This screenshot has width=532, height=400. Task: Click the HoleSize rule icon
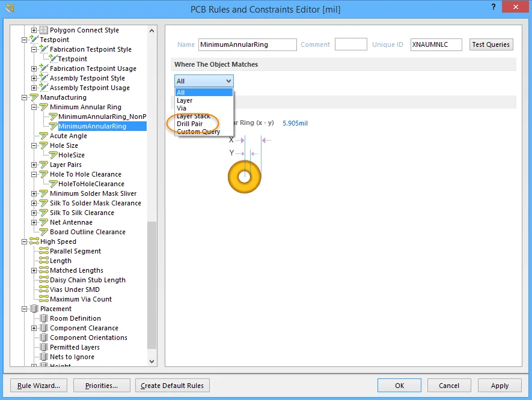54,155
